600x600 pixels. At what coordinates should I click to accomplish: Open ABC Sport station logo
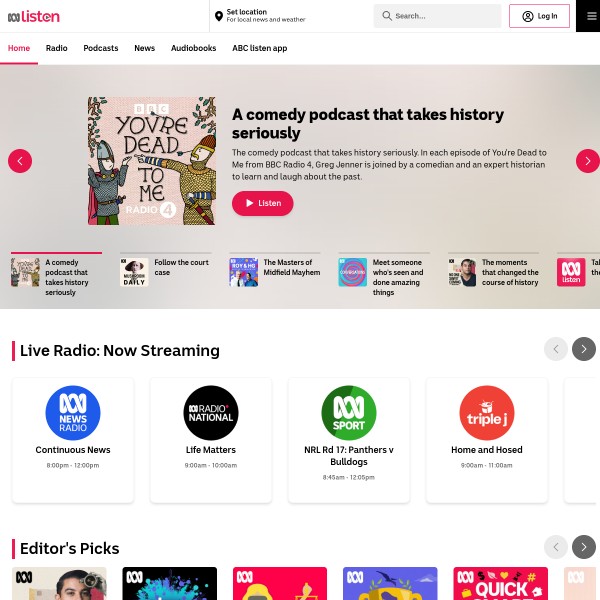pos(349,413)
